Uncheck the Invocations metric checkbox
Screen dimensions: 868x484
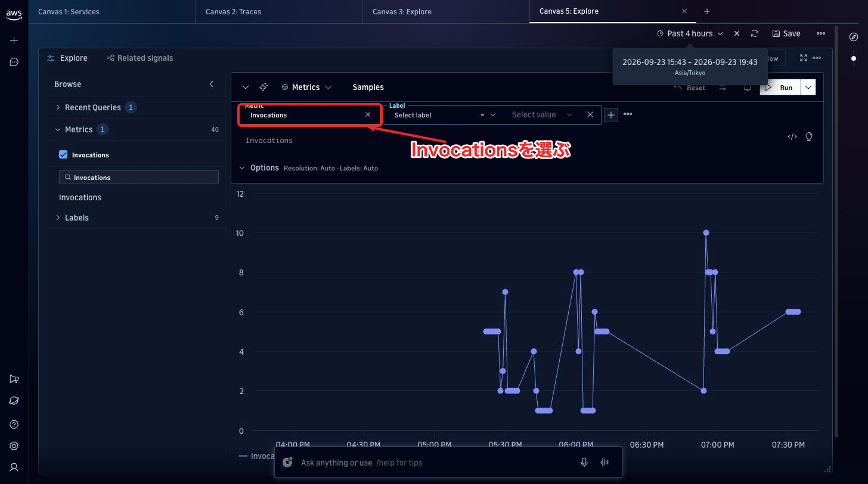tap(63, 155)
